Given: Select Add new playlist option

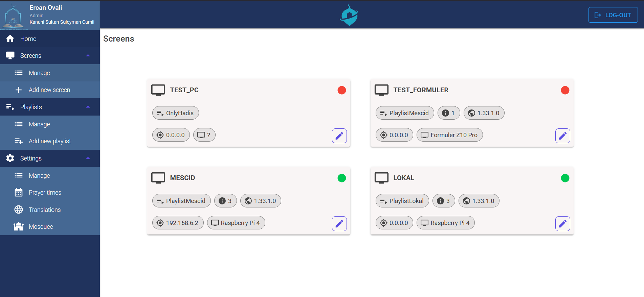Looking at the screenshot, I should point(50,141).
